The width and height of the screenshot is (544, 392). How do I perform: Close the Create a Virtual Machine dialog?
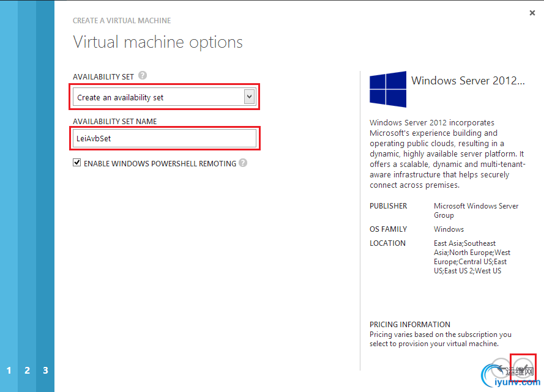(x=532, y=13)
